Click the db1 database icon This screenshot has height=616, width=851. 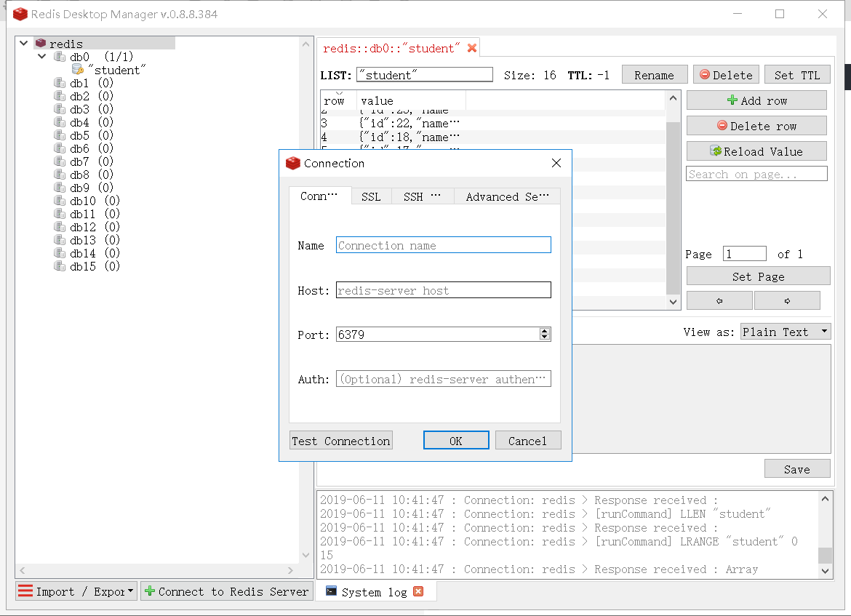[60, 82]
